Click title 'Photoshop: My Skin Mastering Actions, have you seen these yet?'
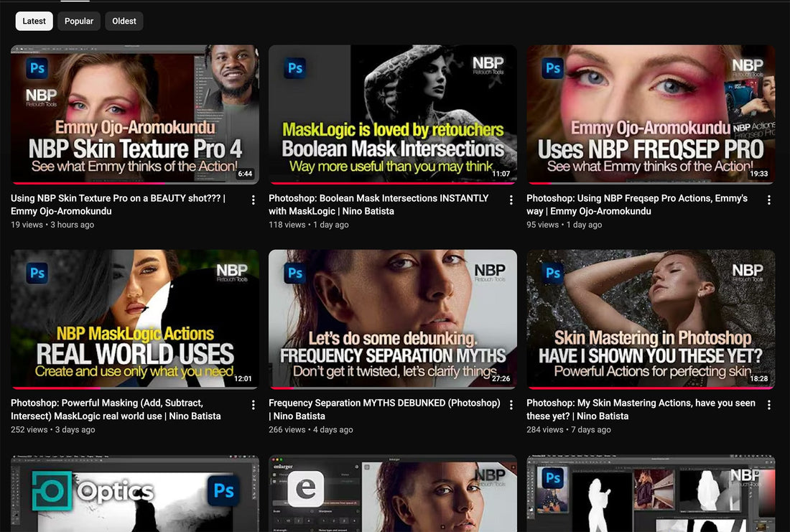 (x=641, y=409)
